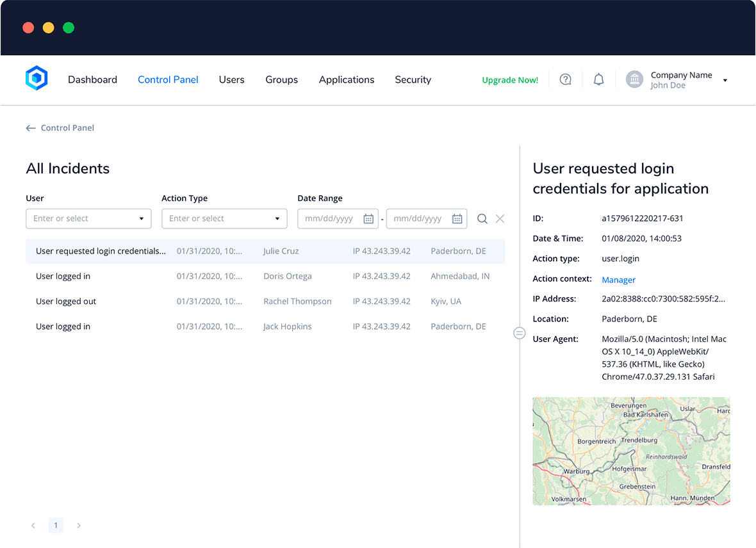Open the end date calendar icon
Viewport: 756px width, 548px height.
[x=457, y=219]
